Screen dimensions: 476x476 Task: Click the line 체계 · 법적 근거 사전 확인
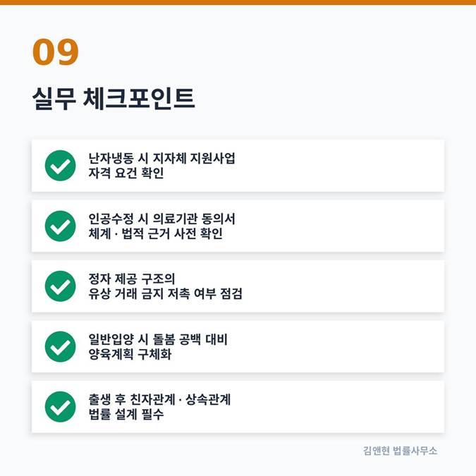[151, 234]
